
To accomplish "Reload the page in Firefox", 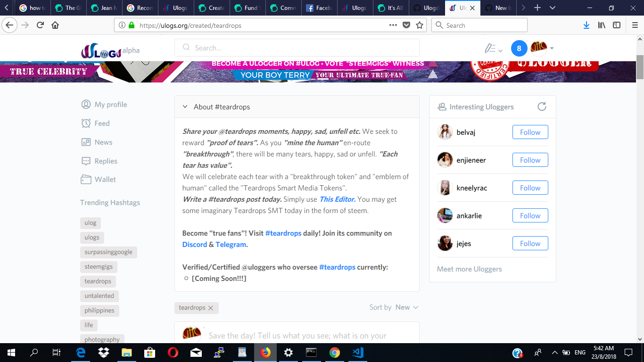I will (x=41, y=25).
